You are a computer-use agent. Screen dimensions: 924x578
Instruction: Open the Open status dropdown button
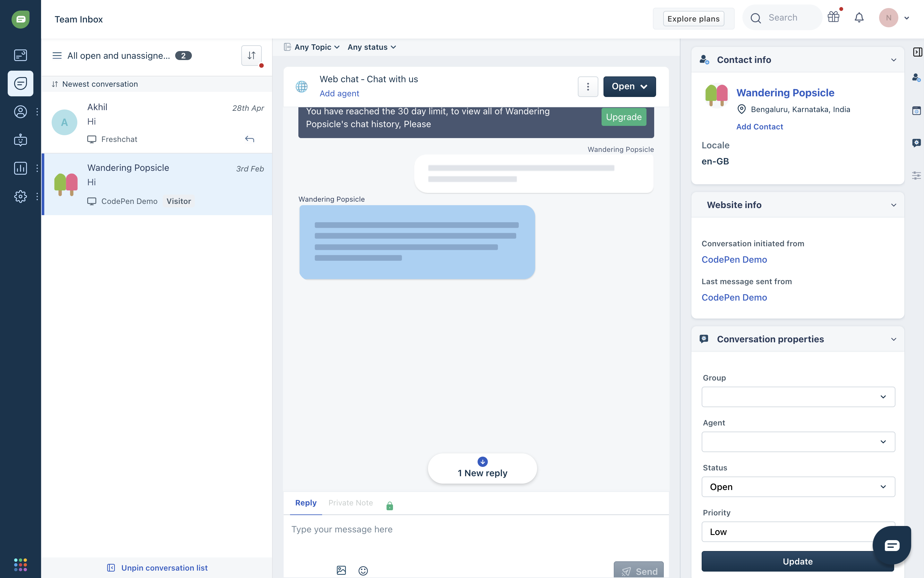pyautogui.click(x=629, y=86)
